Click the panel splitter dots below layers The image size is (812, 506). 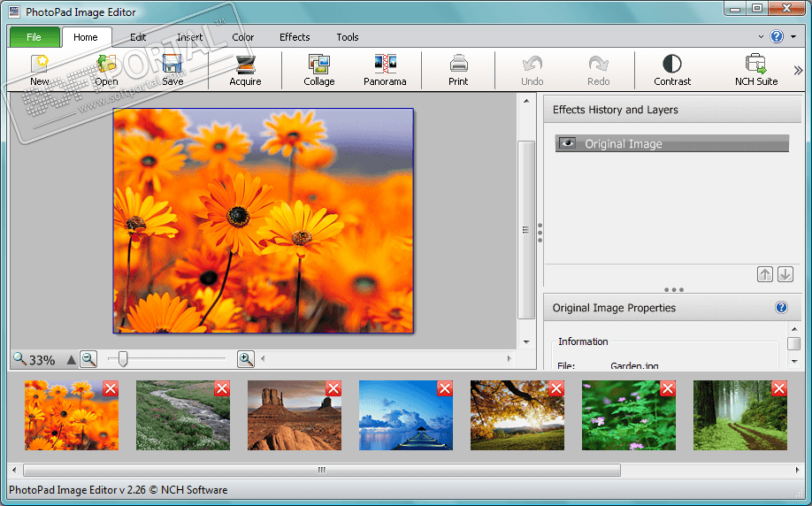click(674, 289)
